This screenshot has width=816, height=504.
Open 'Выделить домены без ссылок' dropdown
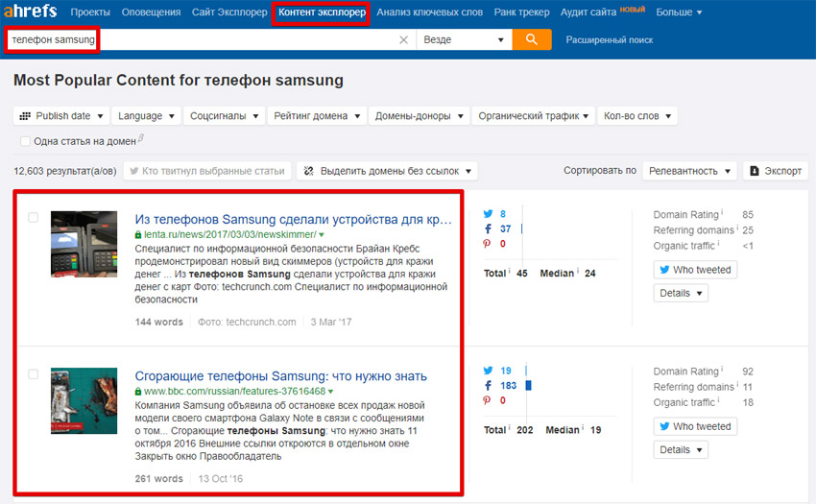click(387, 171)
